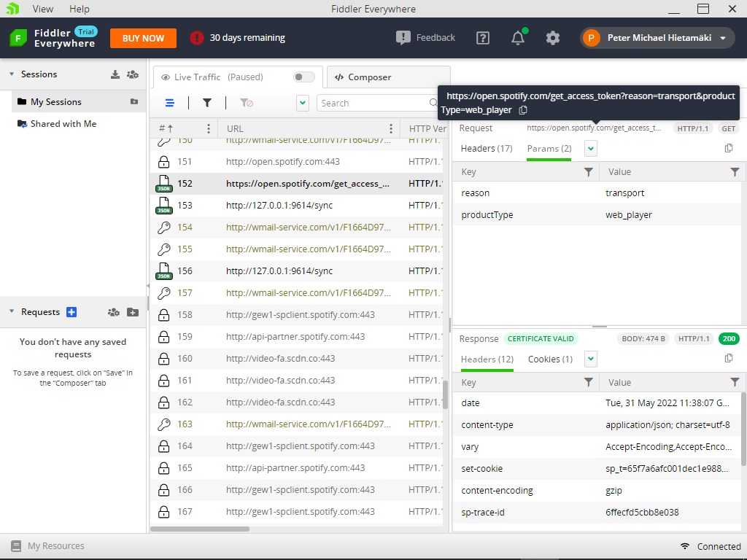Open the filter funnel in sessions toolbar
Image resolution: width=747 pixels, height=560 pixels.
pos(207,104)
